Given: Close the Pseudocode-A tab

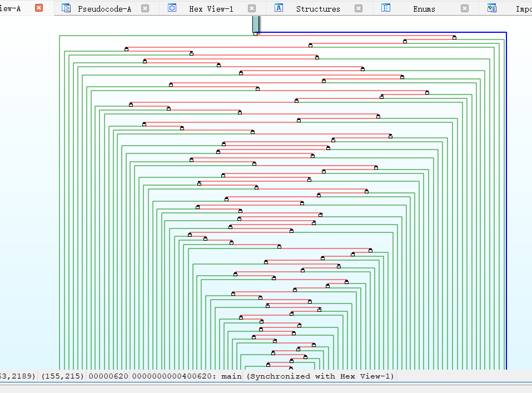Looking at the screenshot, I should (x=145, y=8).
